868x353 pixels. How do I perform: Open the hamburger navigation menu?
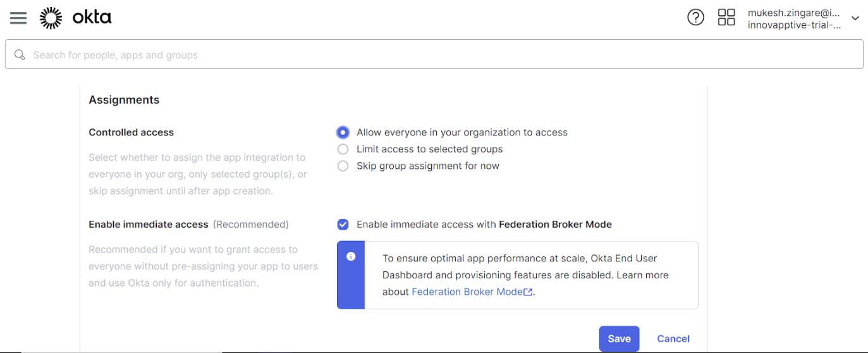point(18,18)
